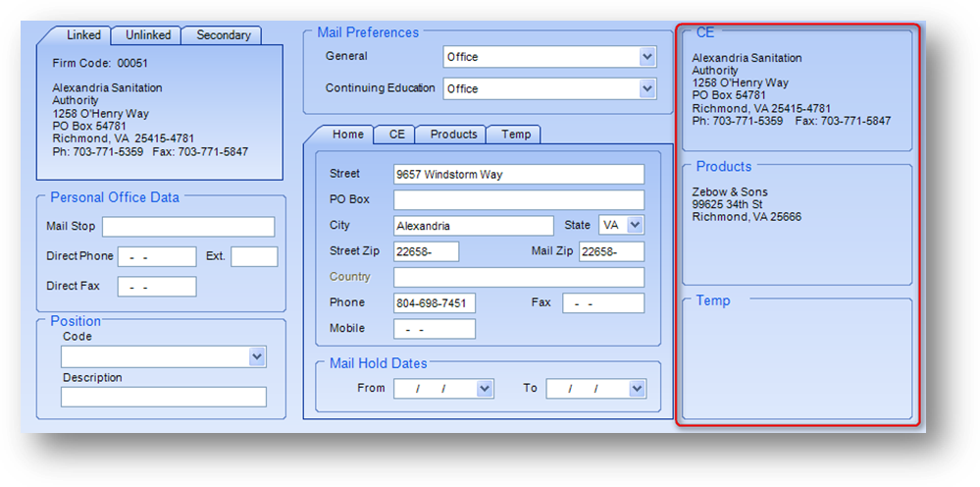Click 99625 34th St in Products panel
This screenshot has width=980, height=487.
(x=727, y=204)
